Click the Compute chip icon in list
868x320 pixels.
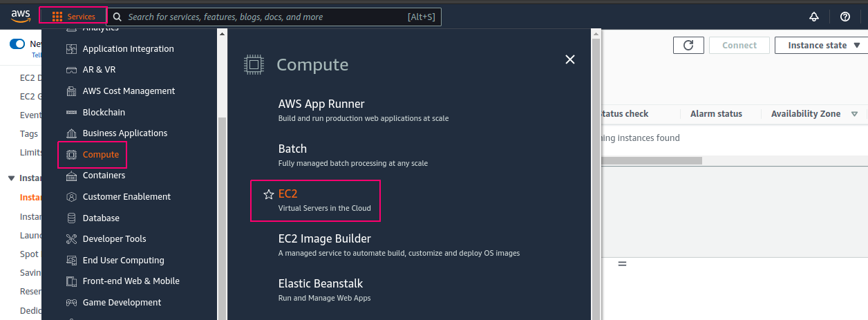tap(71, 155)
